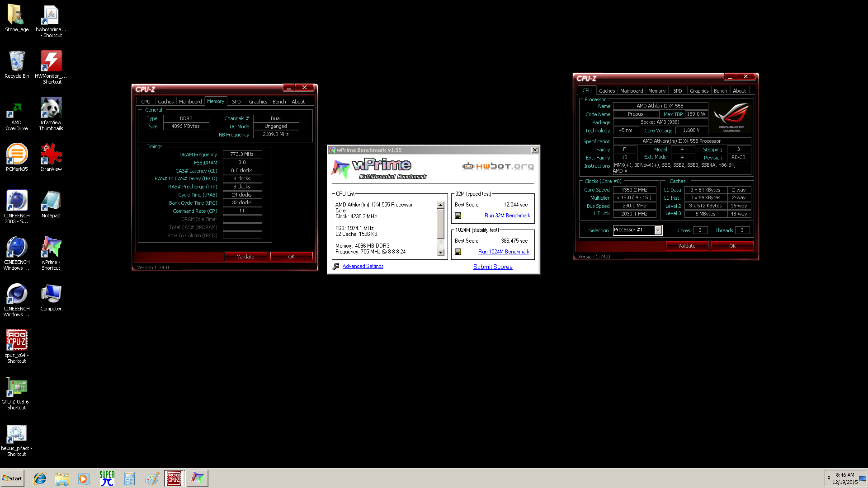Screen dimensions: 868x488
Task: Click Run 32M Benchmark link
Action: pos(507,216)
